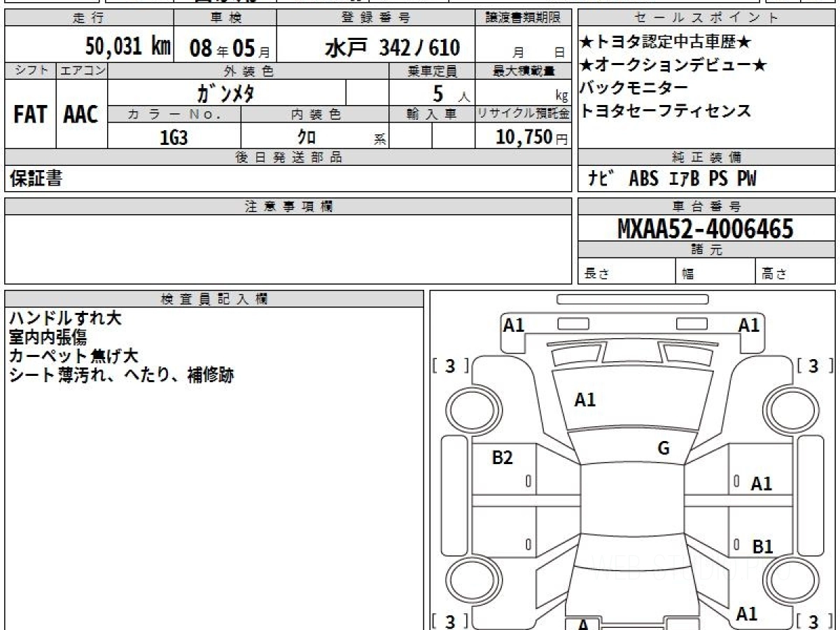
Task: Click the front-right tire rating [ 3 ]
Action: click(x=813, y=365)
